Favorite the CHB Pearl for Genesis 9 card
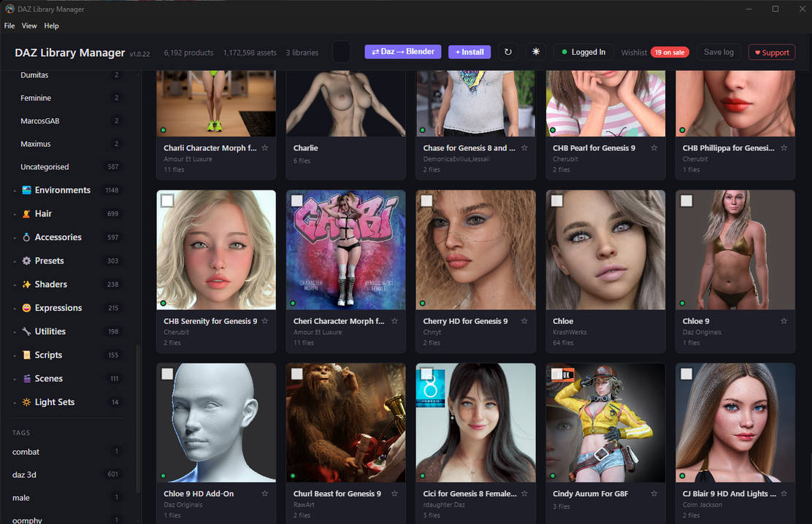The image size is (812, 524). pos(654,147)
